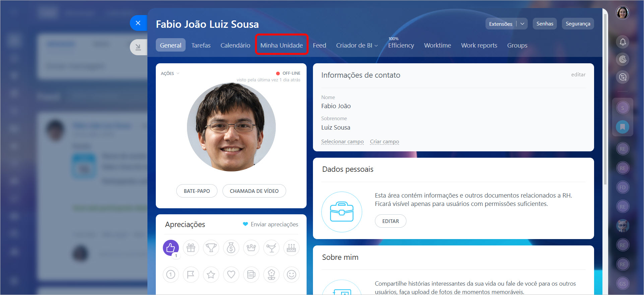
Task: Choose the flag appreciation icon
Action: [x=191, y=275]
